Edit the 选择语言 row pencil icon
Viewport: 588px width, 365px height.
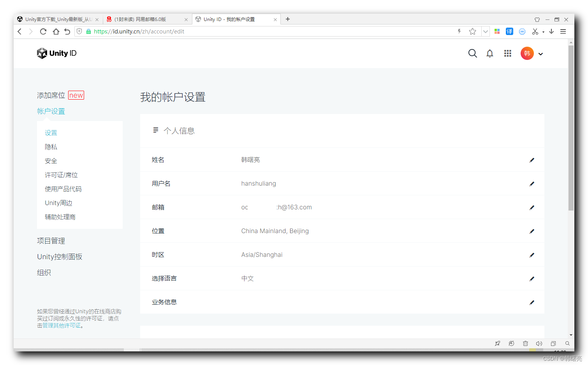[x=532, y=279]
